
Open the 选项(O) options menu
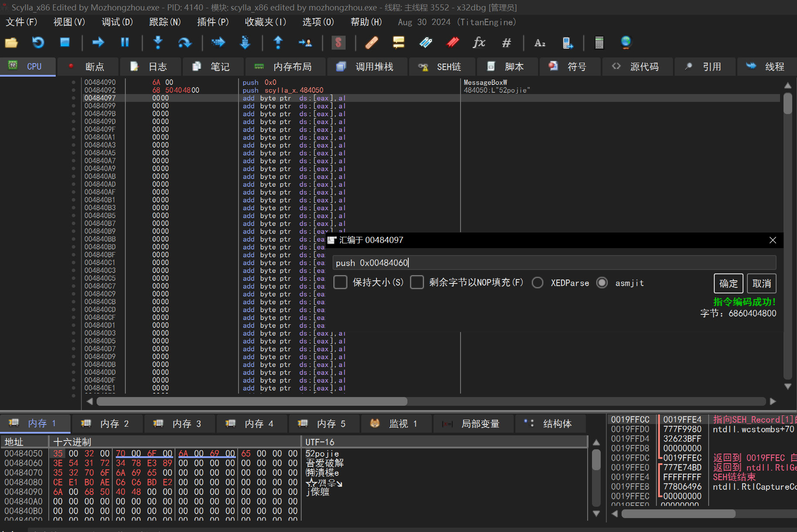point(318,22)
